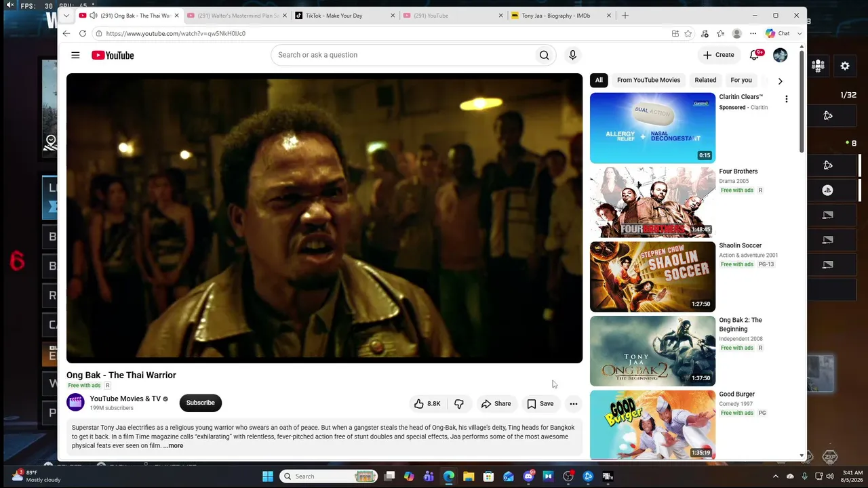Open the Shaolin Soccer thumbnail
This screenshot has height=488, width=868.
[652, 277]
